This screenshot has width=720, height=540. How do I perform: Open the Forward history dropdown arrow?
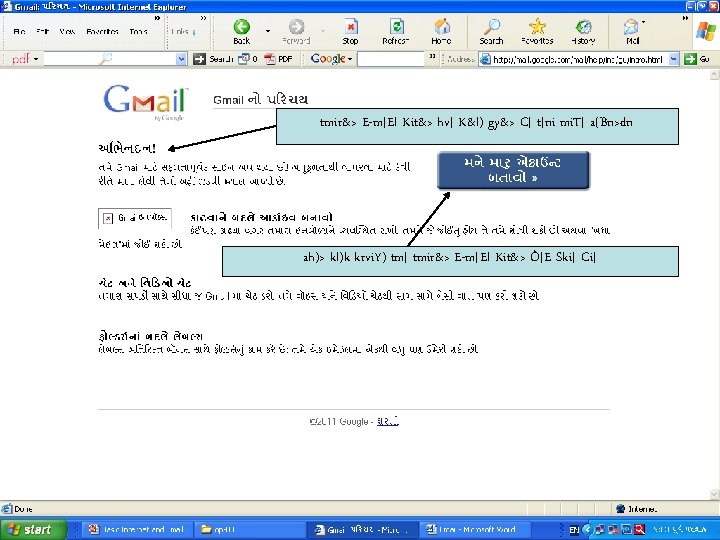(323, 31)
